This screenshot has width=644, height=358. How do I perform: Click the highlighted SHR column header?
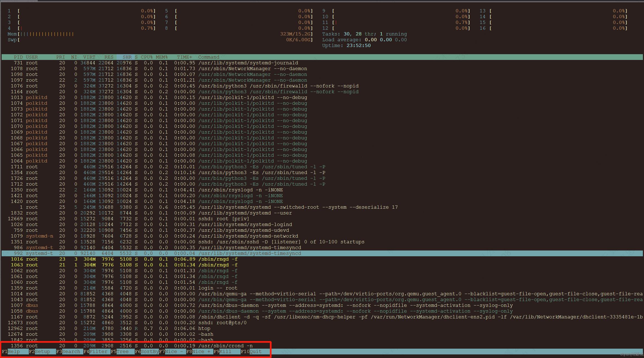point(127,57)
